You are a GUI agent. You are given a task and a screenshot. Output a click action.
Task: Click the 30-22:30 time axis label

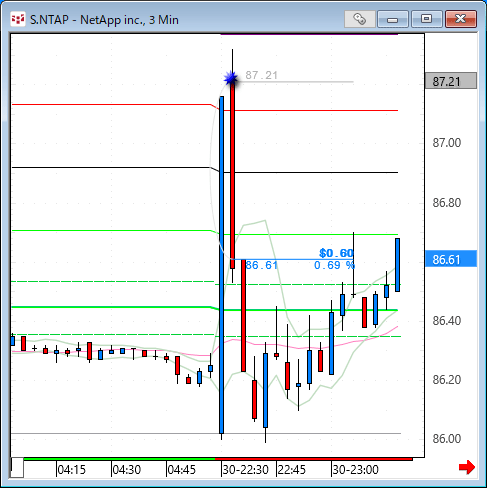[x=246, y=470]
